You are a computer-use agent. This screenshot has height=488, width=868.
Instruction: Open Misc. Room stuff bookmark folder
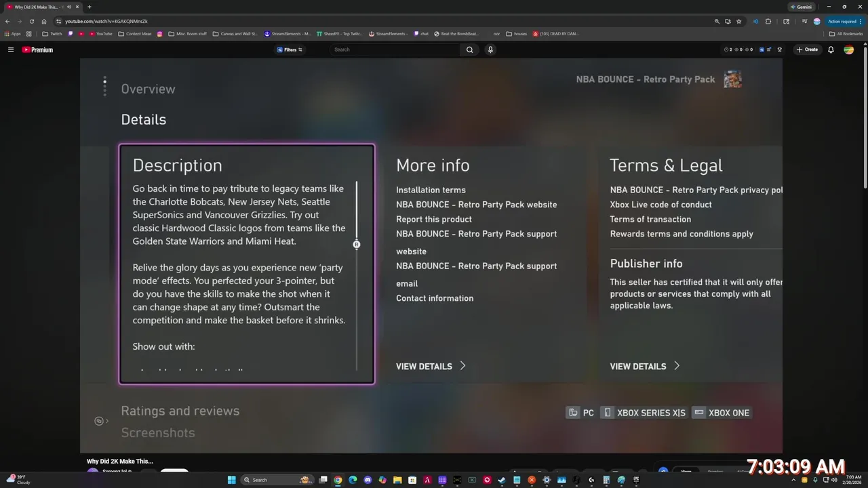(188, 33)
